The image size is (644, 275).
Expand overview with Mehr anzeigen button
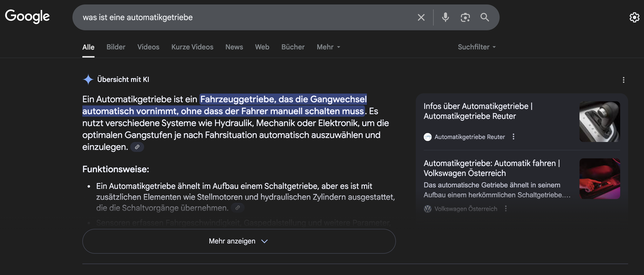pyautogui.click(x=239, y=241)
